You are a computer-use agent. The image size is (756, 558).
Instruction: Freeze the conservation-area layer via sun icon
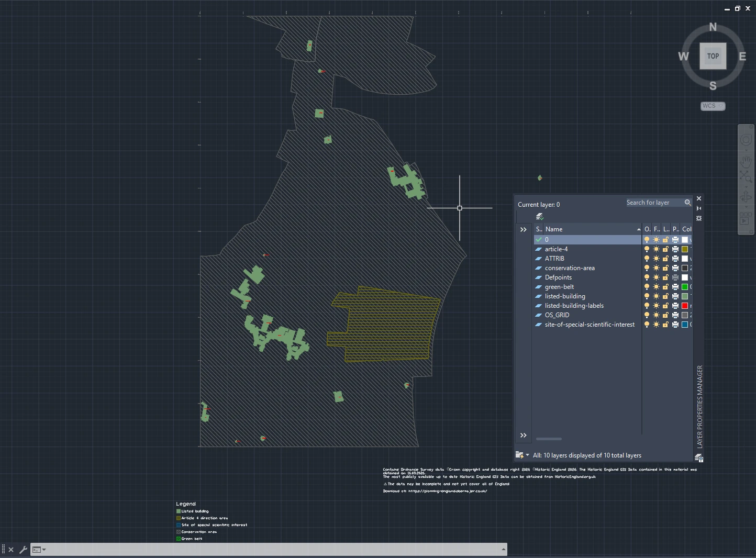(x=657, y=268)
